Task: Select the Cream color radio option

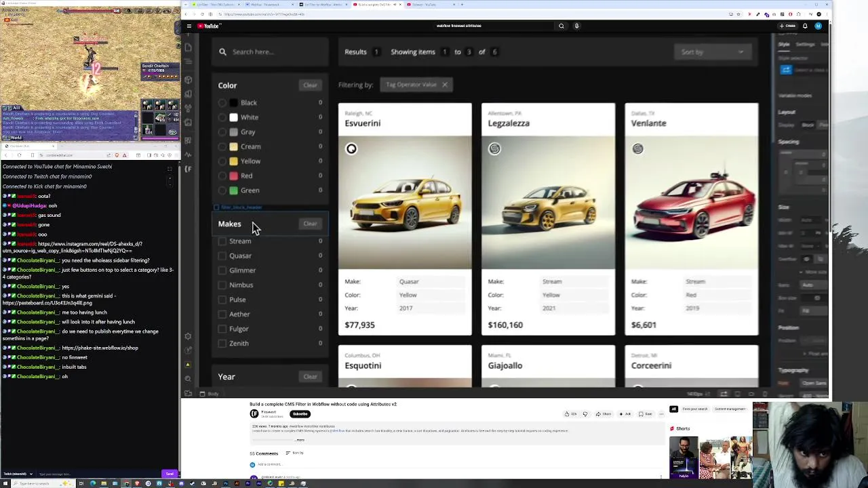Action: (x=222, y=146)
